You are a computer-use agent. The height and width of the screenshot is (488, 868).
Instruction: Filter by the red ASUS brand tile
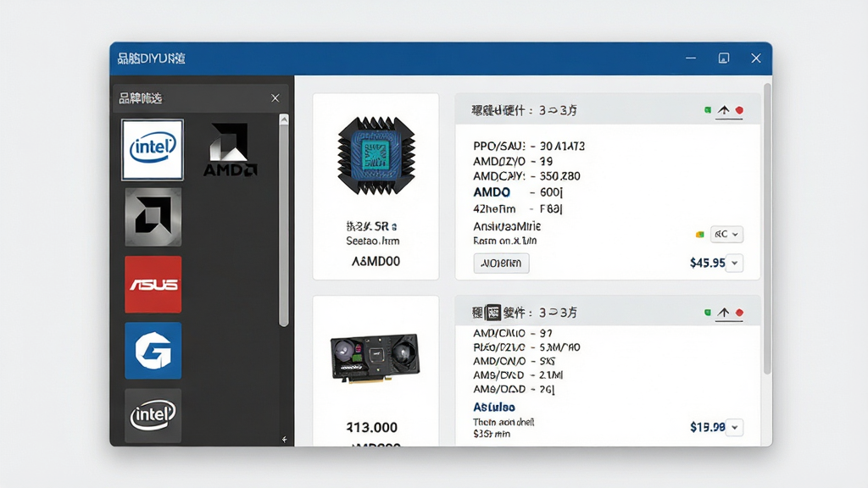click(153, 285)
